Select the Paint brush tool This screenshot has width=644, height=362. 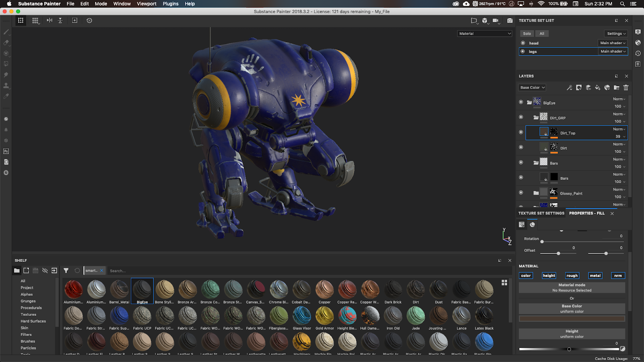(x=6, y=32)
